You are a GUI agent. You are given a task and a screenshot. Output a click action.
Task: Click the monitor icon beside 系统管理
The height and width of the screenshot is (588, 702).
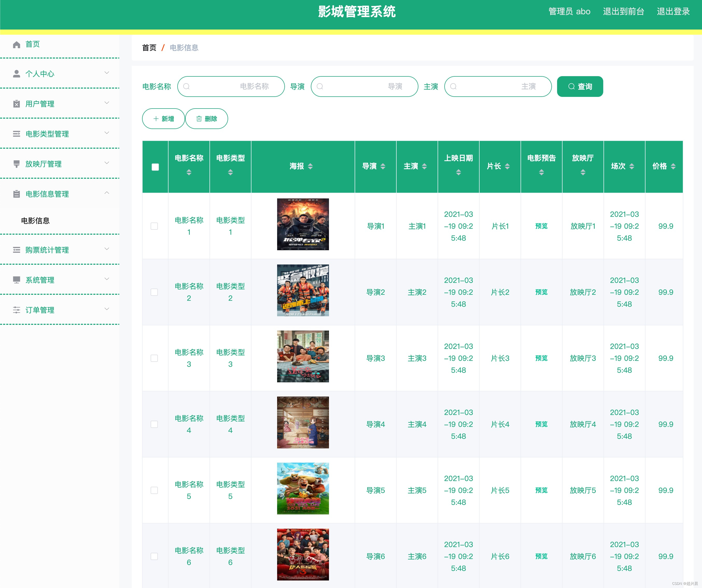coord(16,280)
